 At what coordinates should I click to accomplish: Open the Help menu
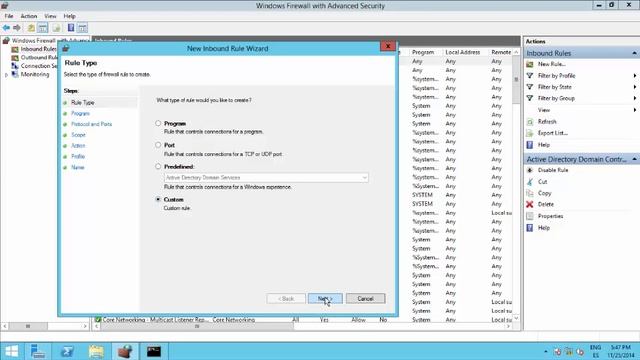pyautogui.click(x=69, y=16)
